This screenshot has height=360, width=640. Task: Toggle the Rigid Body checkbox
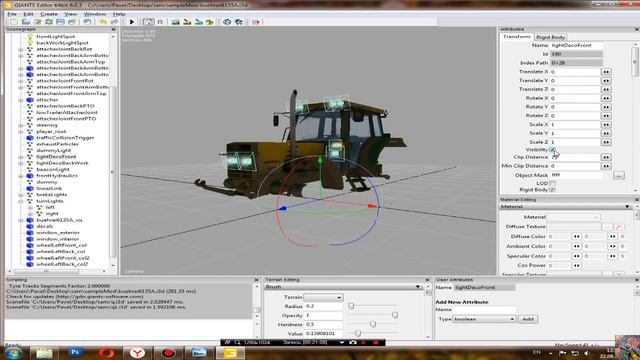(x=552, y=190)
